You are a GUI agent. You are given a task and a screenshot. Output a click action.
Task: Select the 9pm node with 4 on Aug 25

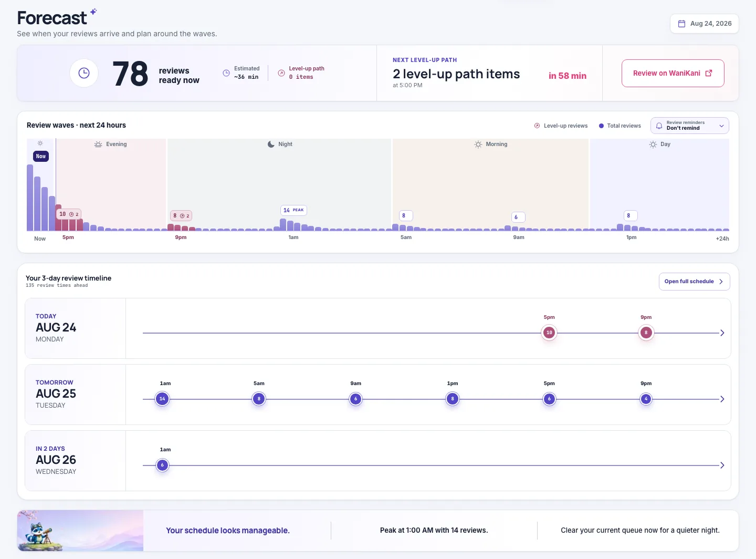646,399
